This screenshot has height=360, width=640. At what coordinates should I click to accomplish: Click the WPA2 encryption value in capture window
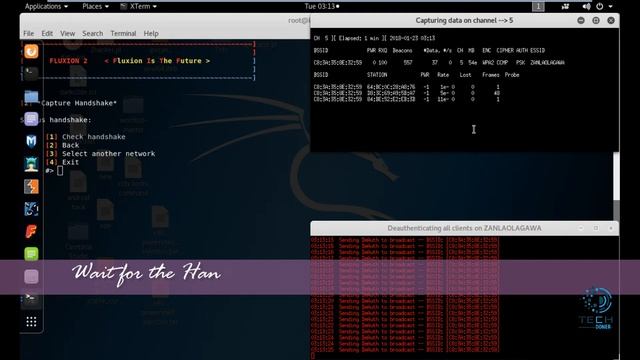tap(488, 63)
